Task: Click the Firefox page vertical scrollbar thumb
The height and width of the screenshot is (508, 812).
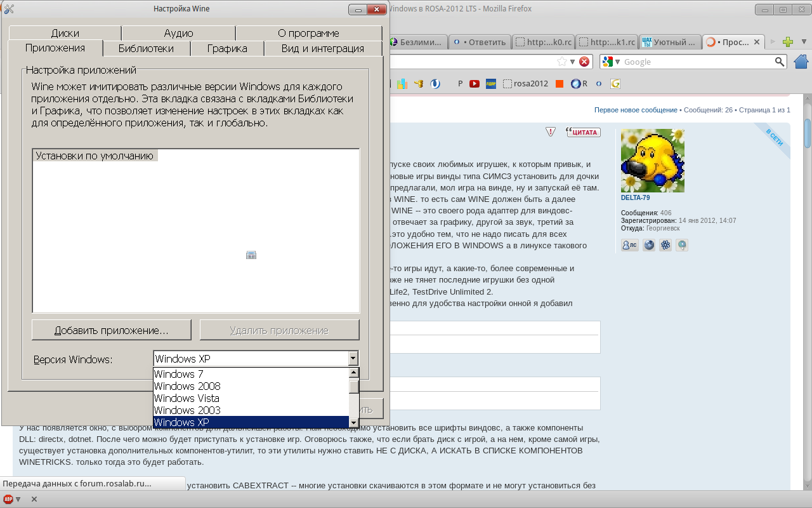Action: tap(808, 133)
